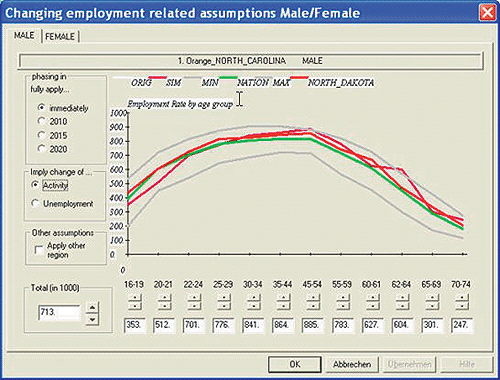Click the ORIG legend label
Screen dimensions: 500x380
[141, 83]
